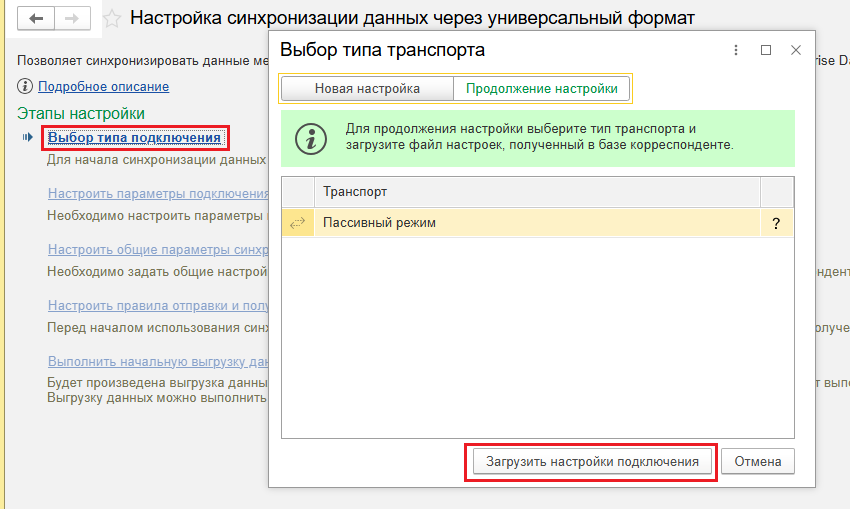Click the green info icon in the hint banner
The height and width of the screenshot is (509, 850).
point(311,138)
